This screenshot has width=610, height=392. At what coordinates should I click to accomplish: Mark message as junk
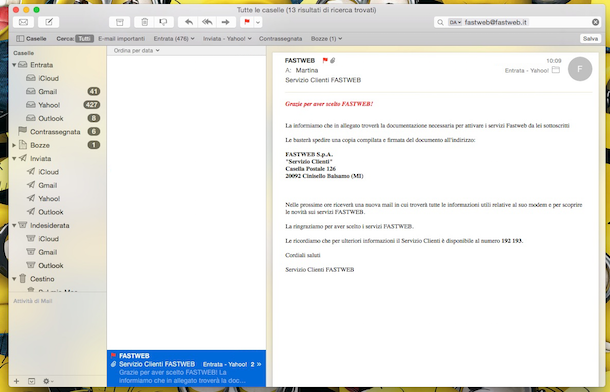click(163, 22)
